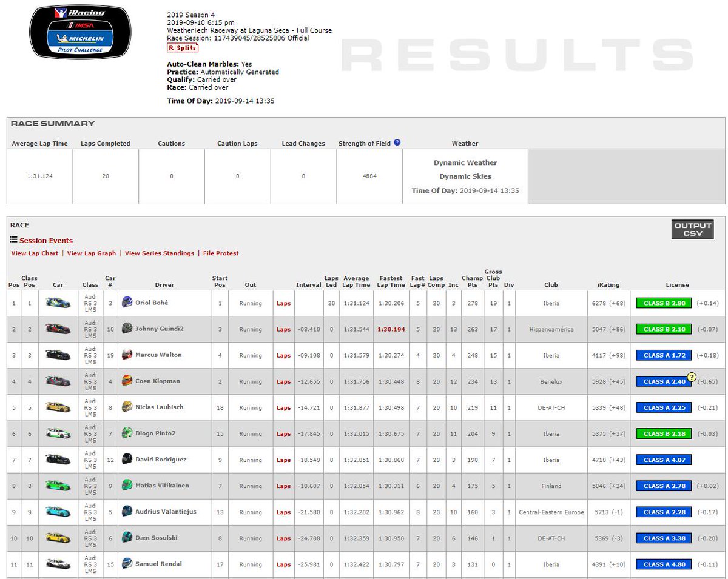728x579 pixels.
Task: Click the Driver column header
Action: 164,284
